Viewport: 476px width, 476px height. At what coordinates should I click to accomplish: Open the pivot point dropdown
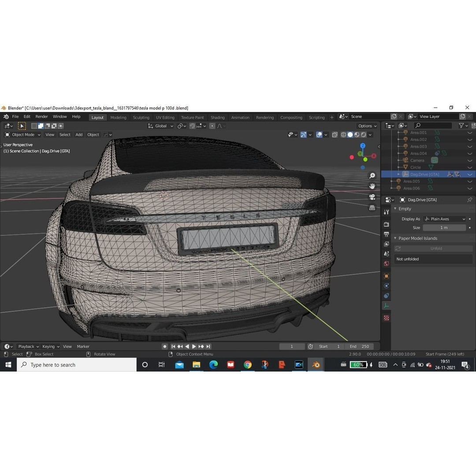tap(182, 126)
